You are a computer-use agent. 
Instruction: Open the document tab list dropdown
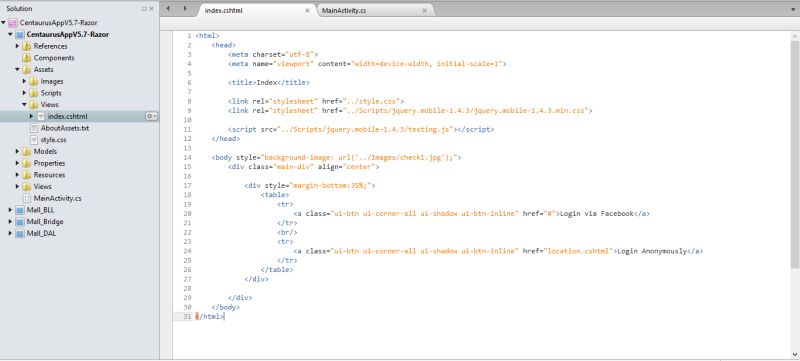pos(792,10)
